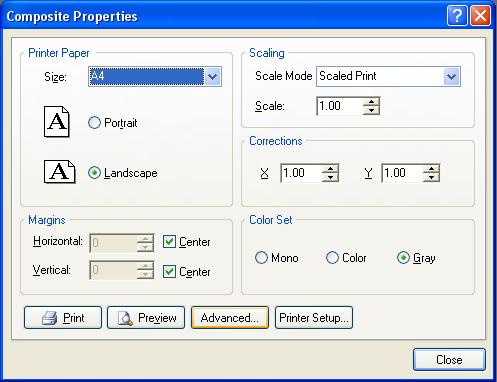
Task: Decrease the X correction value
Action: click(x=330, y=177)
